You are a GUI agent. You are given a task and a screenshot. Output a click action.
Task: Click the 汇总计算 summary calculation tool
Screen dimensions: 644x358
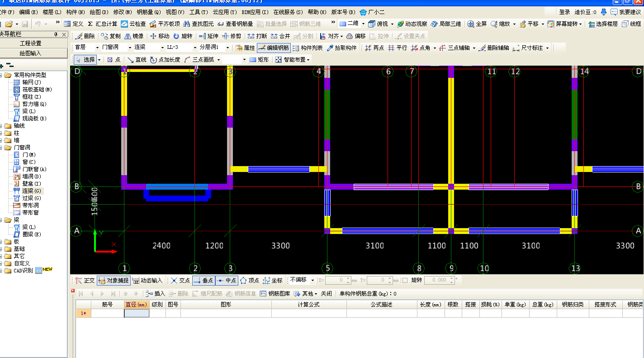[103, 24]
